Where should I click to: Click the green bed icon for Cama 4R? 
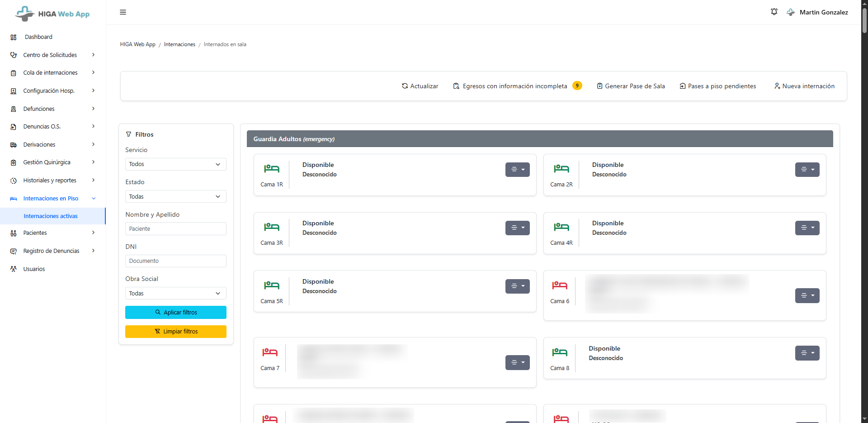(561, 227)
